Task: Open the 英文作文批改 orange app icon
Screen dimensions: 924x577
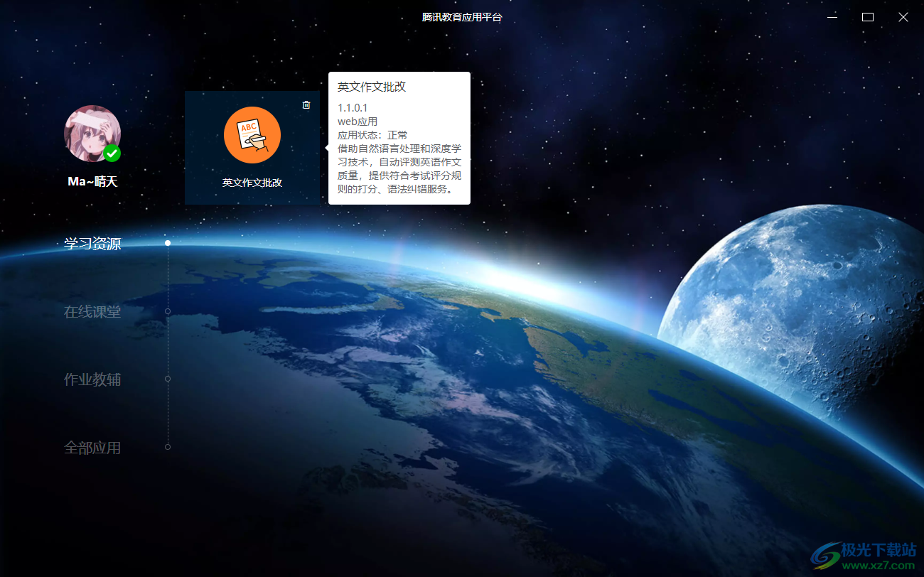Action: point(252,135)
